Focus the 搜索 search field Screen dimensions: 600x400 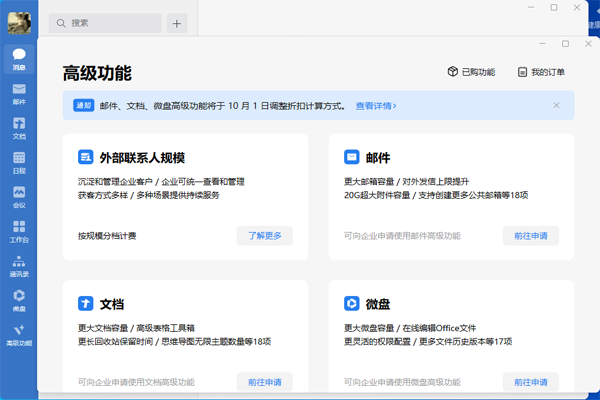tap(105, 23)
